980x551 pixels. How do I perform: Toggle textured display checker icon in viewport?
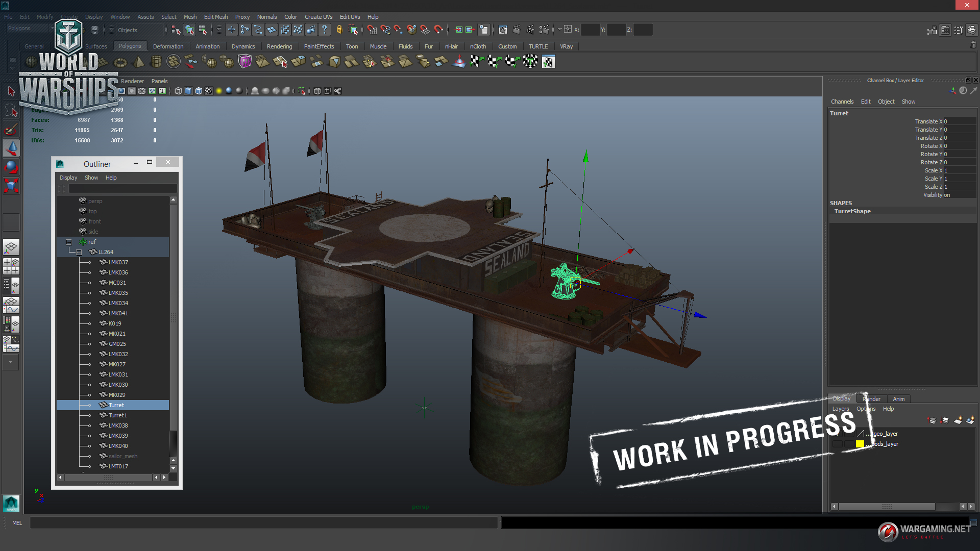tap(209, 91)
